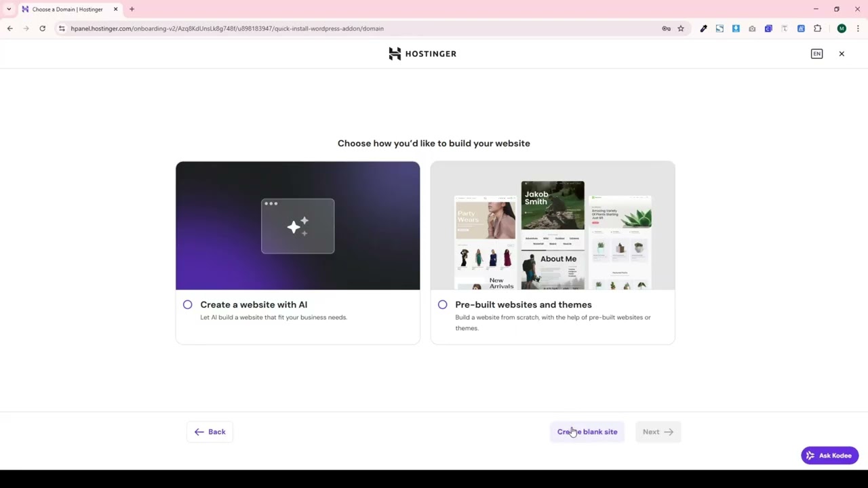Click 'Choose how you'd like to build' heading

coord(434,144)
